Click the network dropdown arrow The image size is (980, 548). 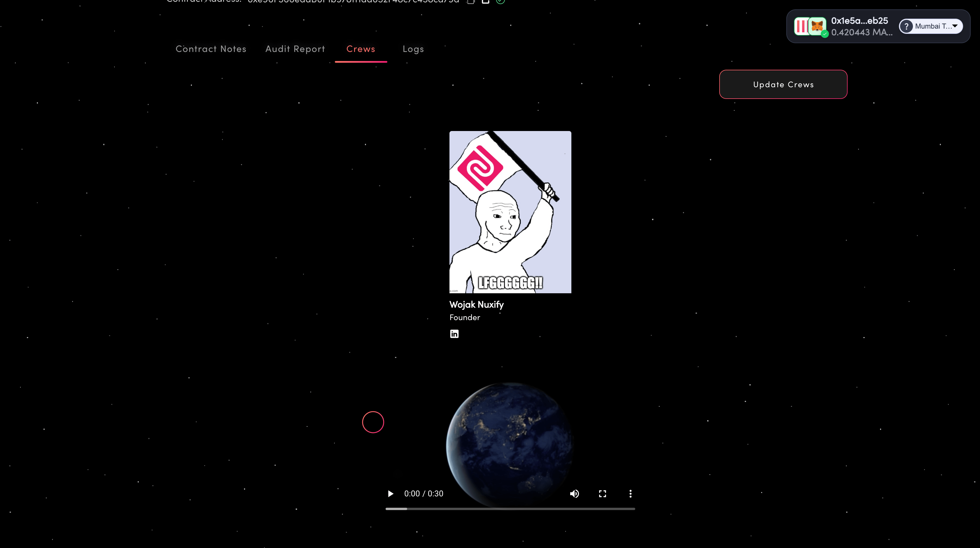coord(955,26)
